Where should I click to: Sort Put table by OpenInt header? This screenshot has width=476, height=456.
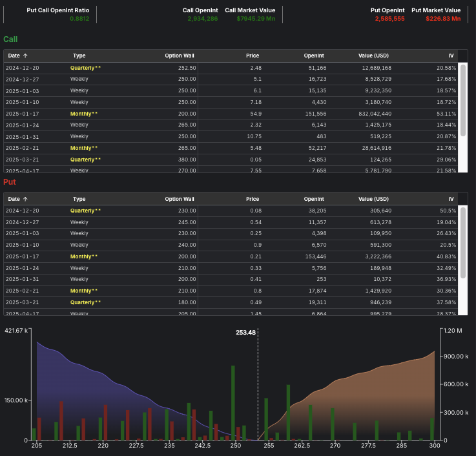tap(313, 200)
